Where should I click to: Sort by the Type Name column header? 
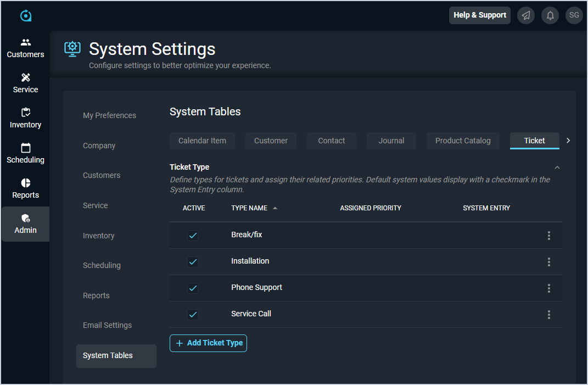click(x=250, y=208)
